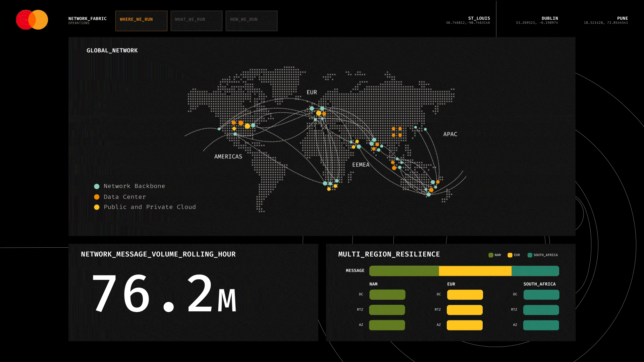Click the Network Backbone legend dot
Screen dimensions: 644x362
point(97,186)
